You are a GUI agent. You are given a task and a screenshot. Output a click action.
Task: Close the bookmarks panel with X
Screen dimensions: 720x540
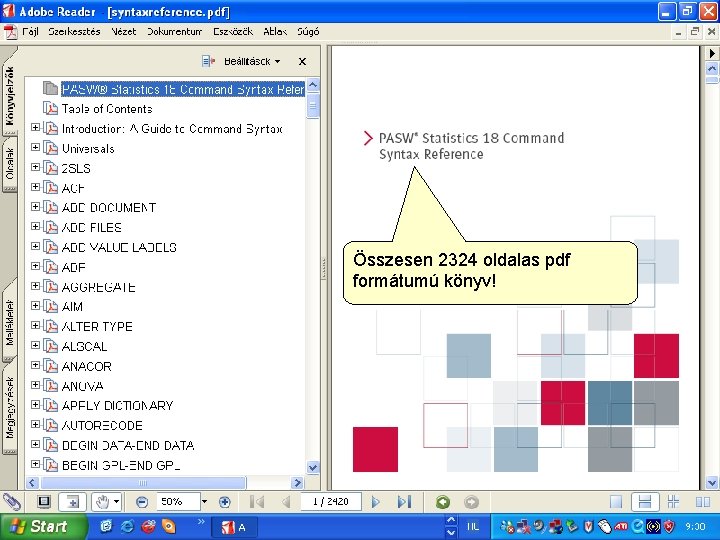pos(302,62)
